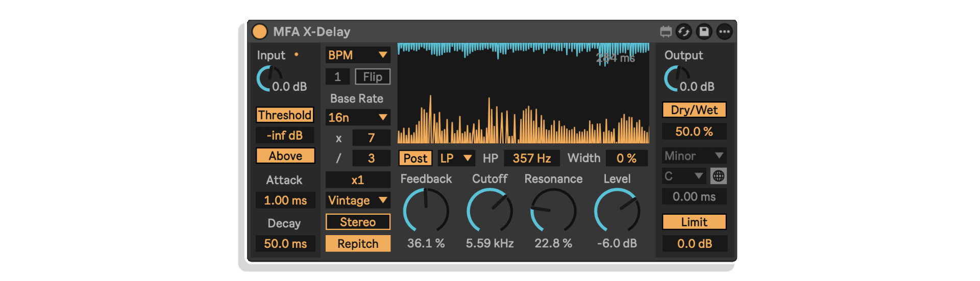Click the Attack 1.00 ms field

pos(285,200)
